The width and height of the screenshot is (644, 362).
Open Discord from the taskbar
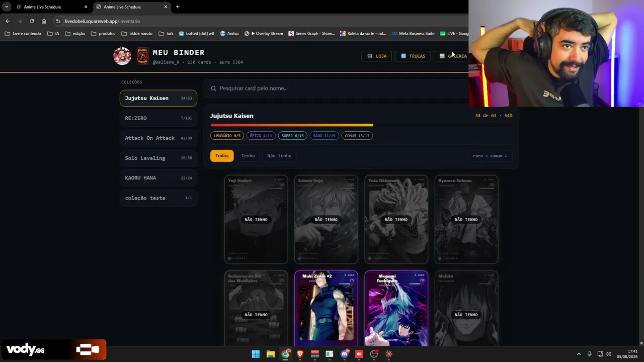point(345,354)
